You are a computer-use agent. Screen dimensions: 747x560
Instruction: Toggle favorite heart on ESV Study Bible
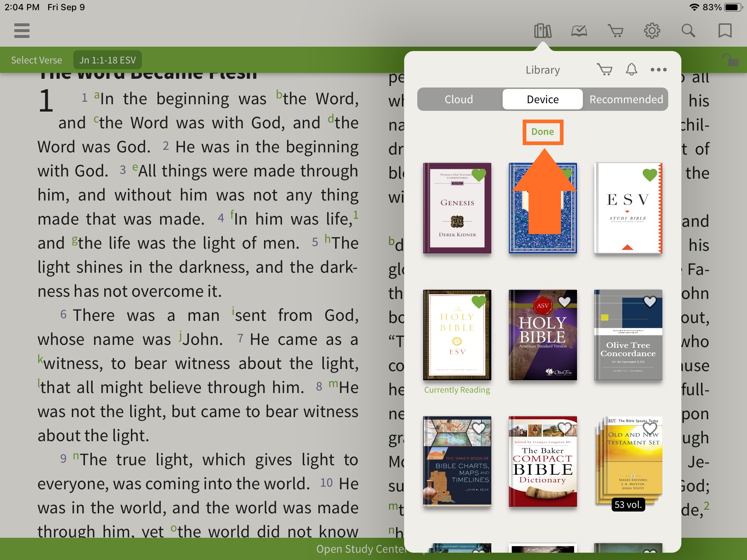tap(650, 175)
